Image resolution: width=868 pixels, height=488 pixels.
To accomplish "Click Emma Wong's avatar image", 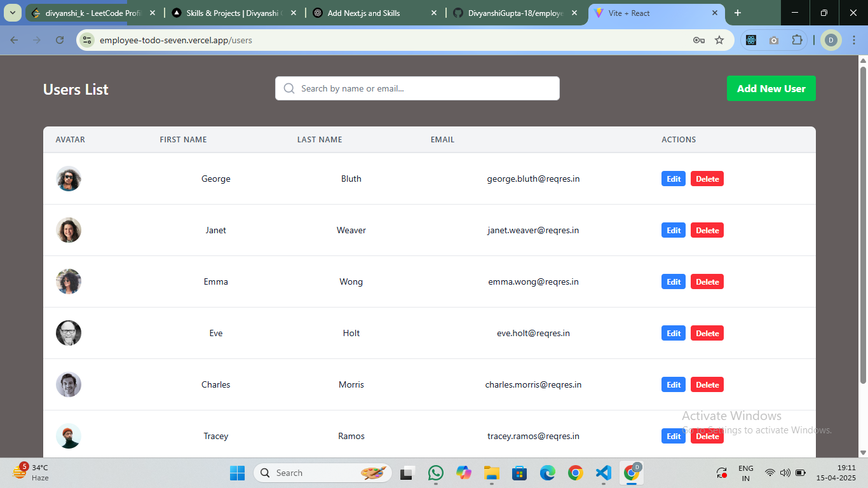I will (69, 281).
